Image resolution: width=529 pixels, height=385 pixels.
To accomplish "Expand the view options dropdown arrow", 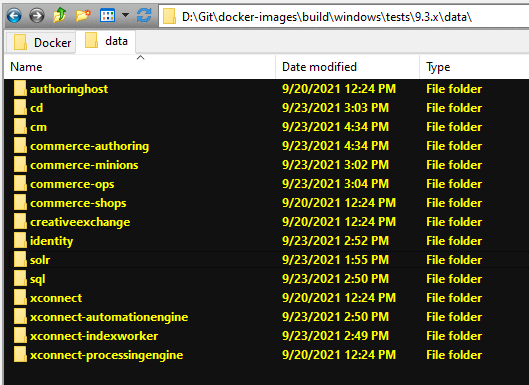I will click(125, 15).
